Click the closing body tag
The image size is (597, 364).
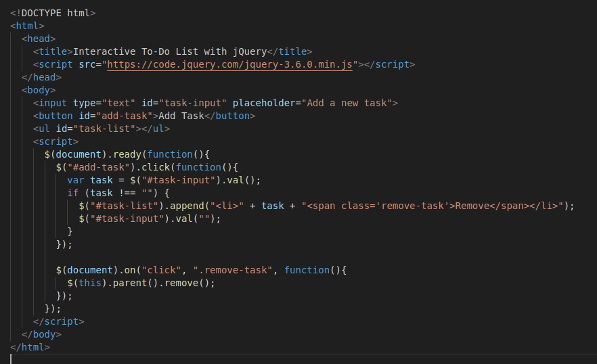pos(41,334)
